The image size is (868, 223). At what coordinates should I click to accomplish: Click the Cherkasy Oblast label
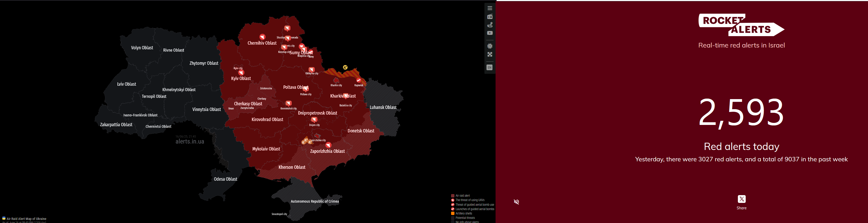coord(248,103)
